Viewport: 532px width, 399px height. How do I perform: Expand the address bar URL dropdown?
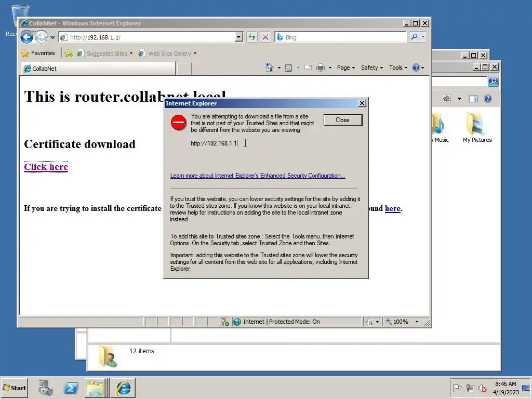[239, 37]
